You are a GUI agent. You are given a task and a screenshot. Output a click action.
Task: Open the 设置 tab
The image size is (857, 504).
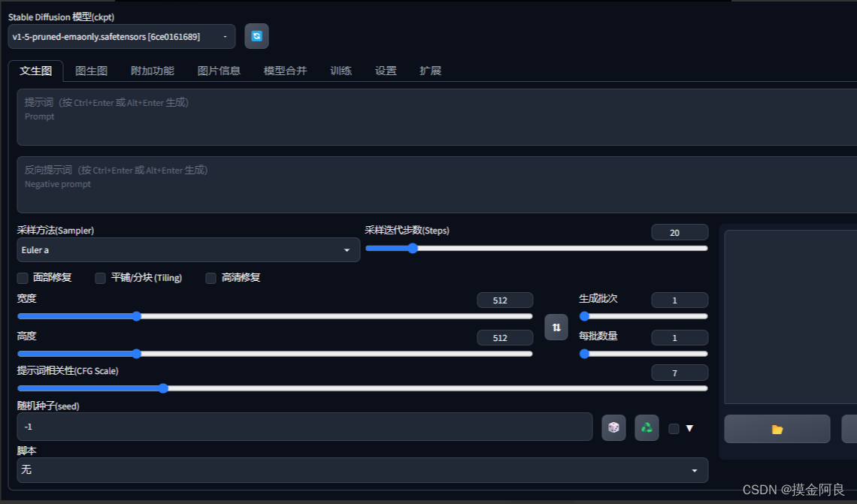click(386, 71)
